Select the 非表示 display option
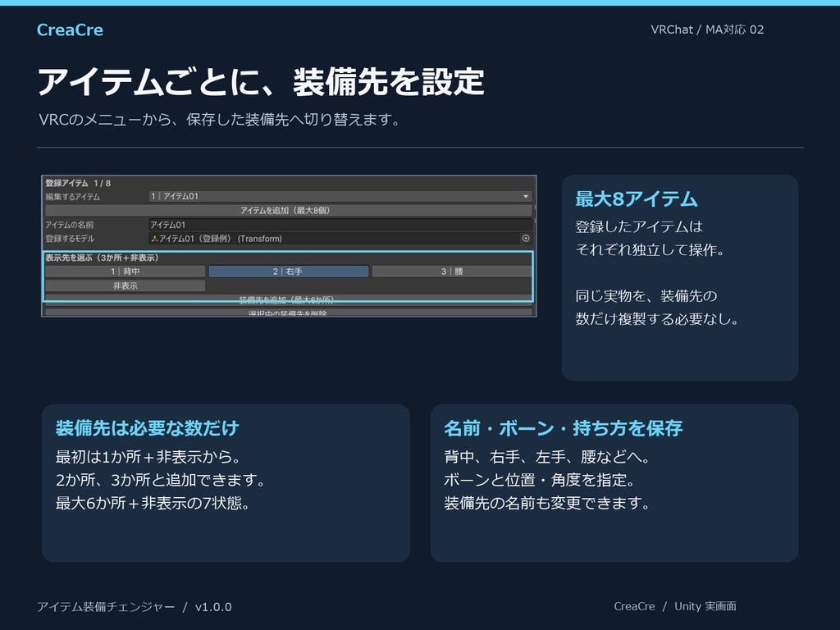Viewport: 840px width, 630px height. (x=126, y=286)
